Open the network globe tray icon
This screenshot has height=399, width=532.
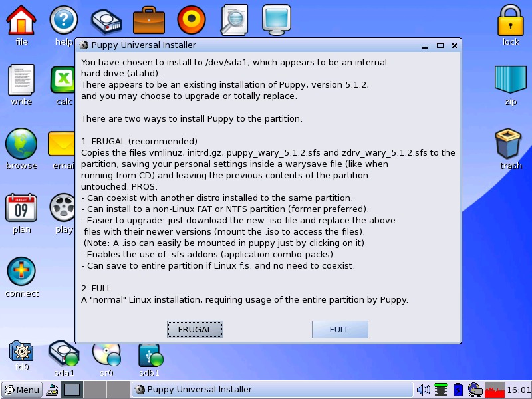[x=475, y=390]
